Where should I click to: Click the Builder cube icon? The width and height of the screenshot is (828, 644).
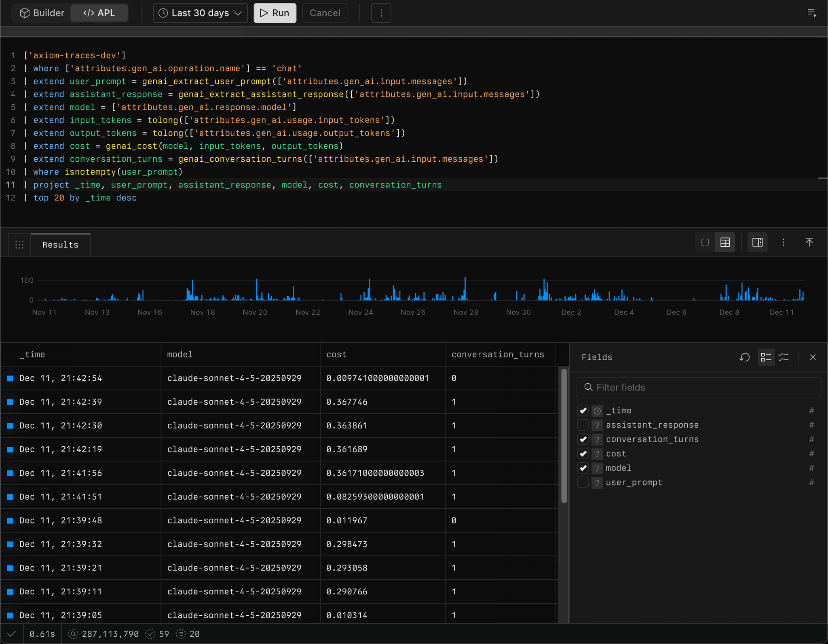point(25,13)
